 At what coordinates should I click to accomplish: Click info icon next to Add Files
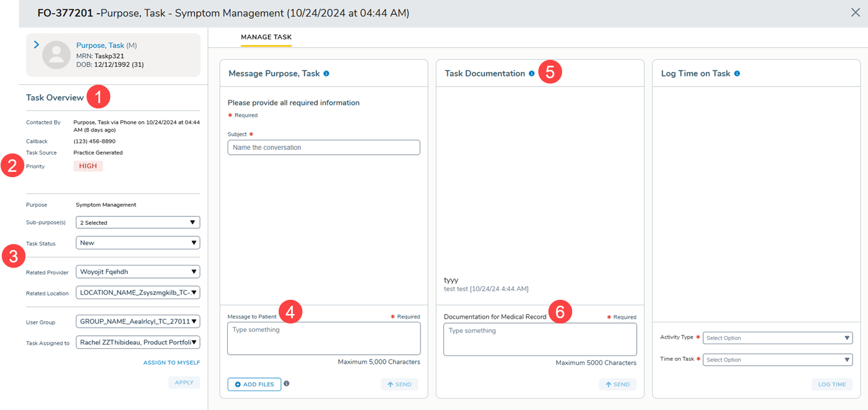[x=286, y=384]
